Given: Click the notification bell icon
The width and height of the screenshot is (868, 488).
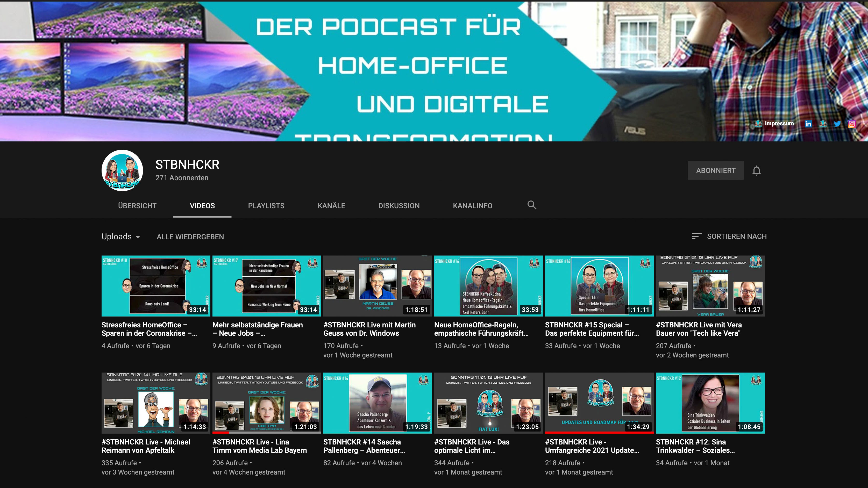Looking at the screenshot, I should pyautogui.click(x=757, y=170).
